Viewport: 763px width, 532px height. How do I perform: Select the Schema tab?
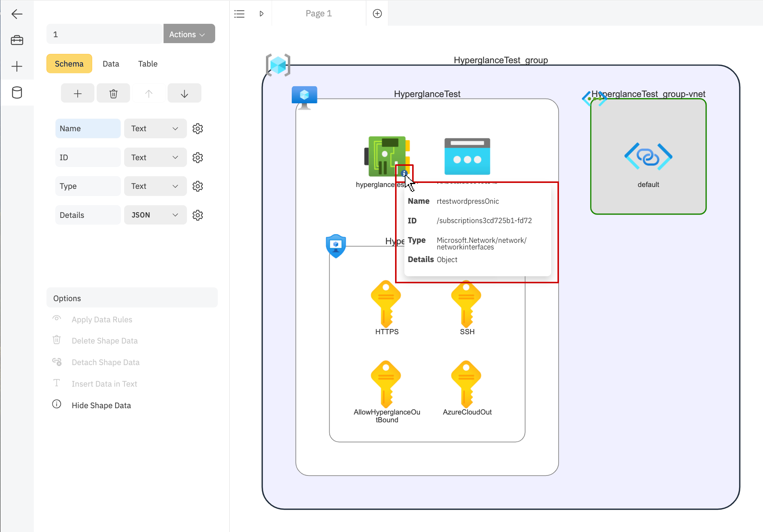click(69, 64)
